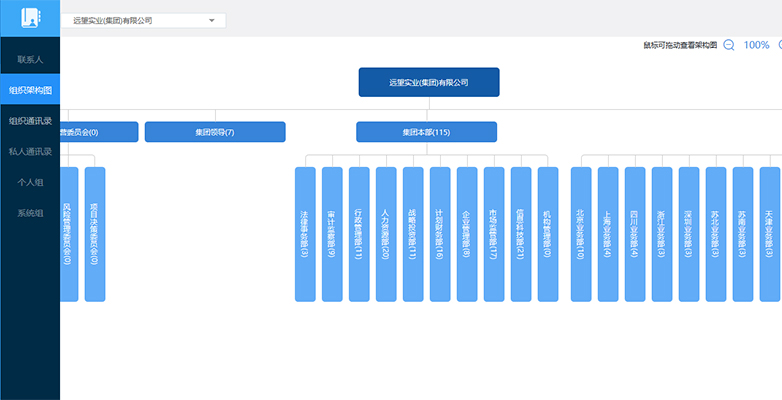The image size is (782, 400).
Task: Click the 北京业务部(10) node
Action: click(581, 234)
